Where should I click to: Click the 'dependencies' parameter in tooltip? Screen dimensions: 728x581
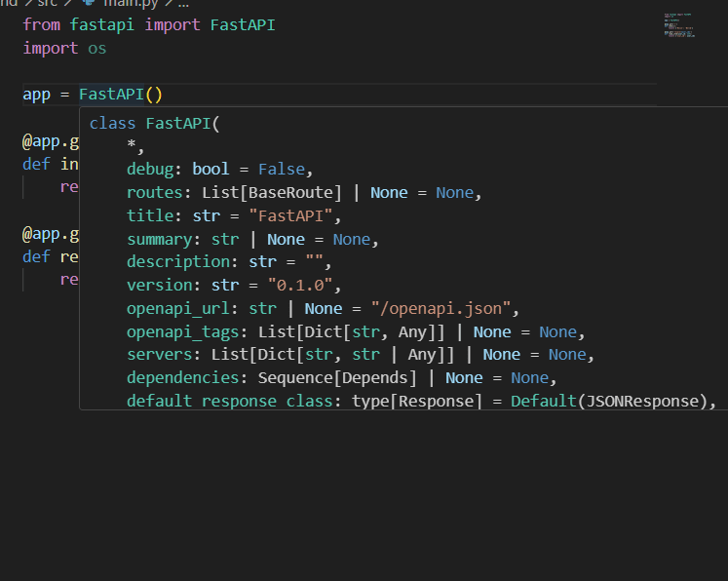[x=183, y=377]
